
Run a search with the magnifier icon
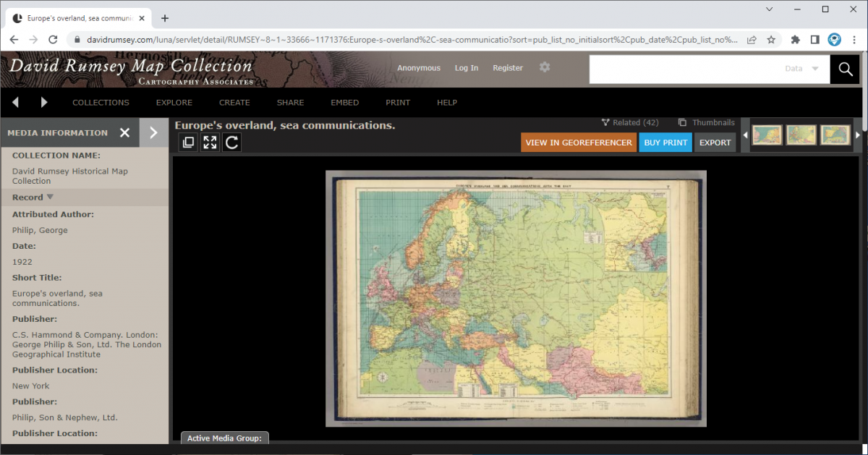845,69
